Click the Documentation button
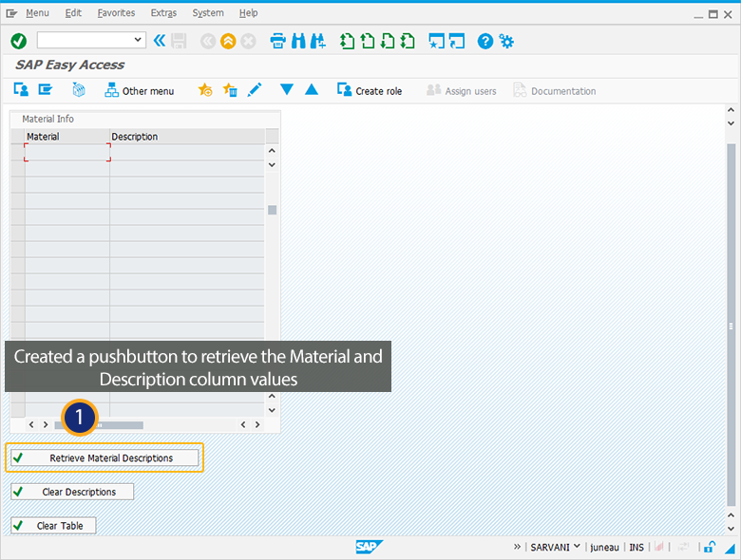This screenshot has width=741, height=560. [x=555, y=90]
